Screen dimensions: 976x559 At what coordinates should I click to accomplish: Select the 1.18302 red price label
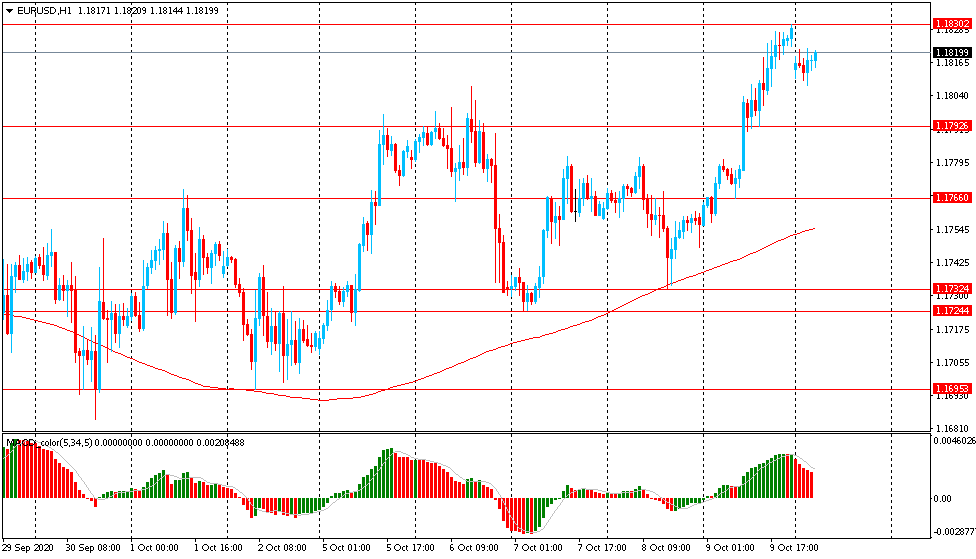(x=951, y=23)
